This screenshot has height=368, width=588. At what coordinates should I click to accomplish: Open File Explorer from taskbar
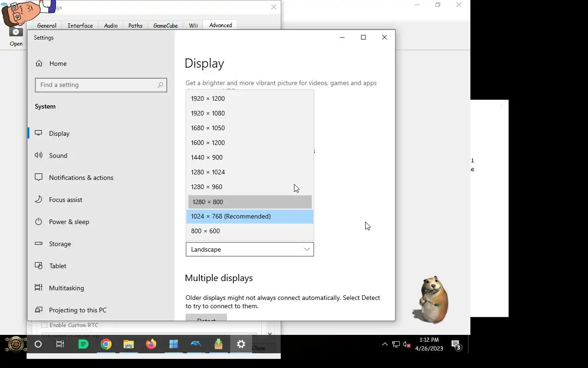click(128, 344)
